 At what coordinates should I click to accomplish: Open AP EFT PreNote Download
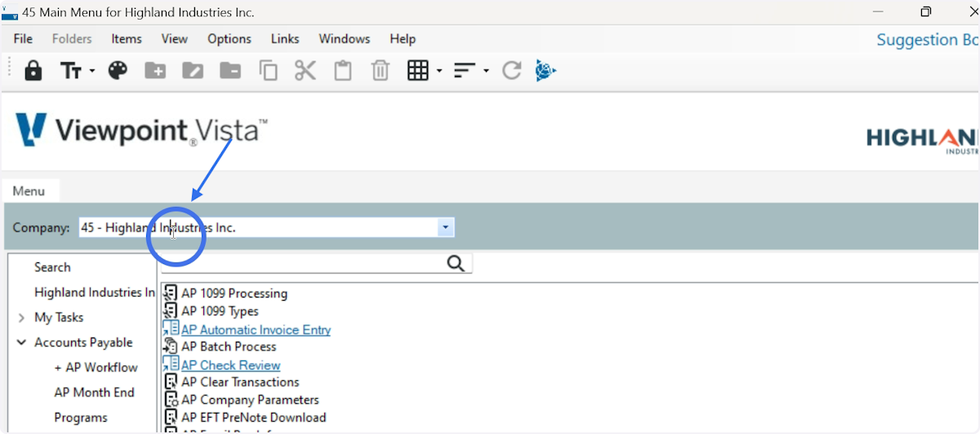coord(253,418)
